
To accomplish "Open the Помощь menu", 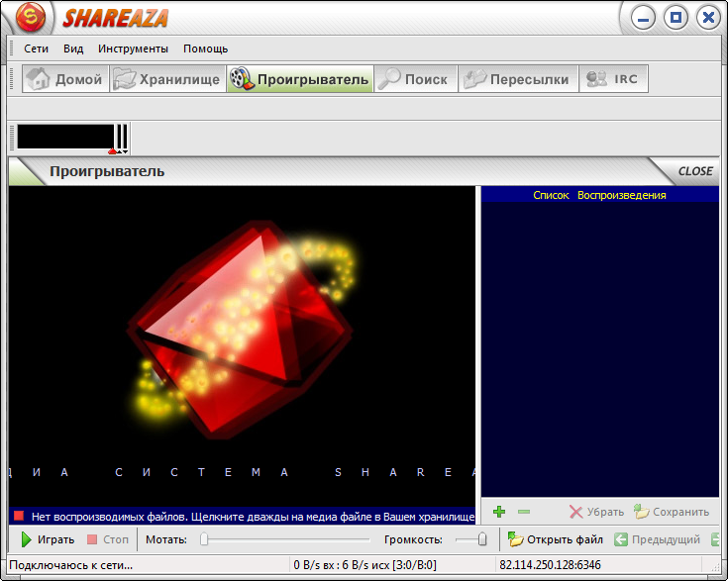I will tap(205, 48).
